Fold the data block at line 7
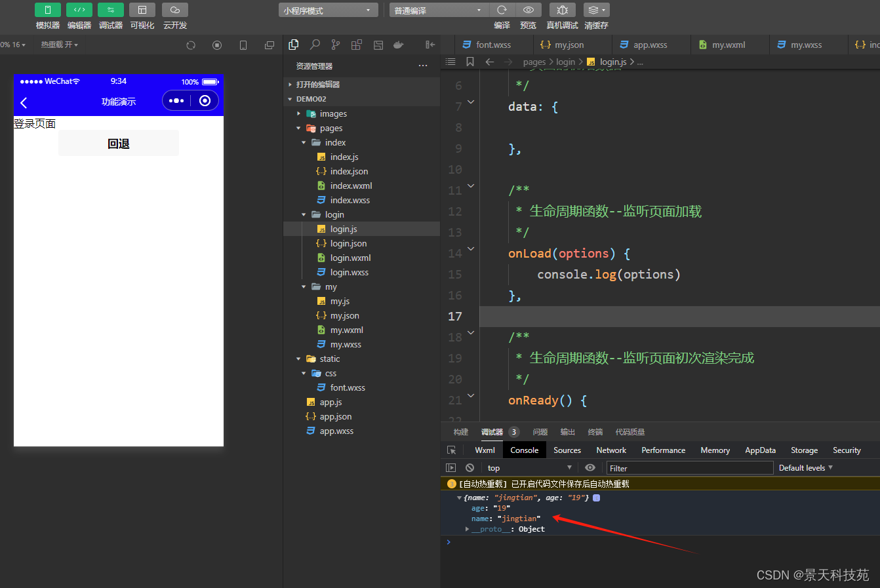Screen dimensions: 880x588 click(x=471, y=102)
